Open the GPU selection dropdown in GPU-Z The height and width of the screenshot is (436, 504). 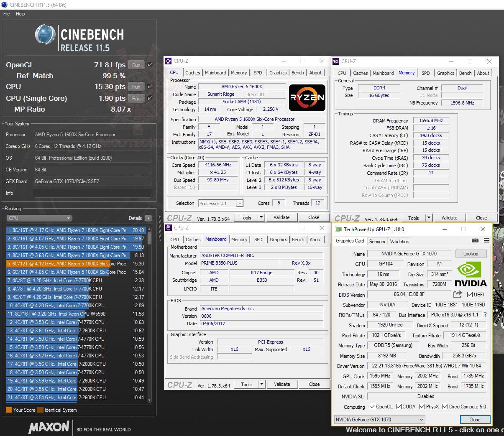point(421,419)
